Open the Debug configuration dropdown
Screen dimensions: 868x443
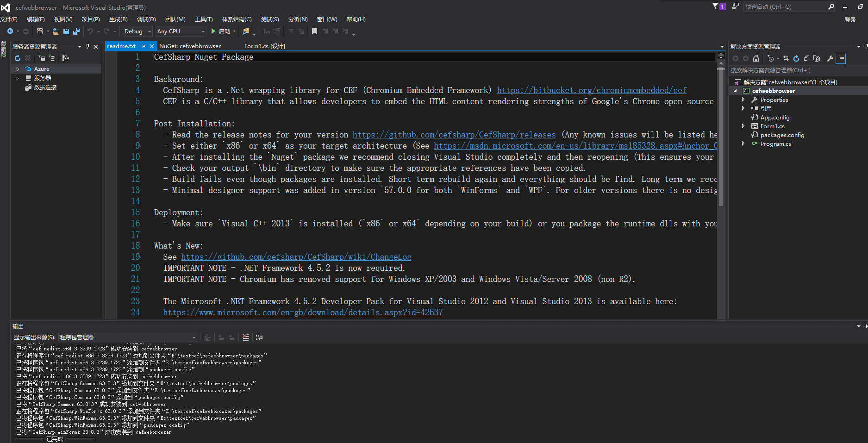click(137, 31)
